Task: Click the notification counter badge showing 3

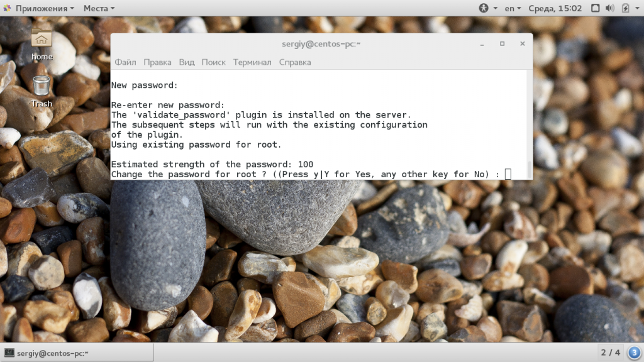Action: [634, 352]
